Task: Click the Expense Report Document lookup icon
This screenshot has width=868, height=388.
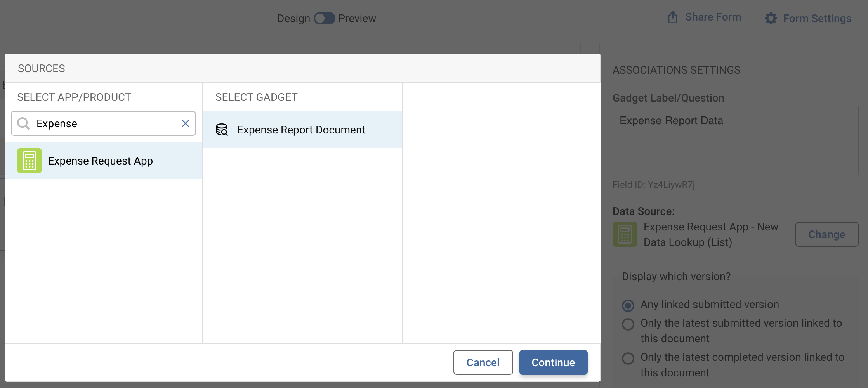Action: 222,130
